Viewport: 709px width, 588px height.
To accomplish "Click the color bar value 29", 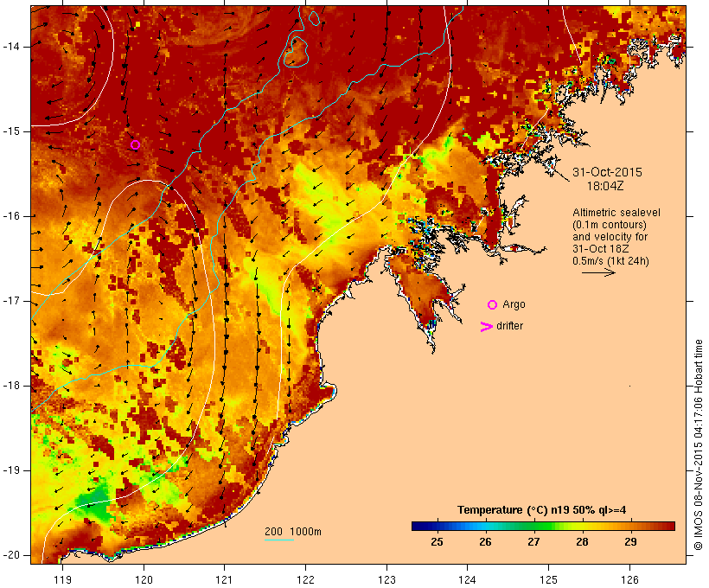I will (630, 542).
